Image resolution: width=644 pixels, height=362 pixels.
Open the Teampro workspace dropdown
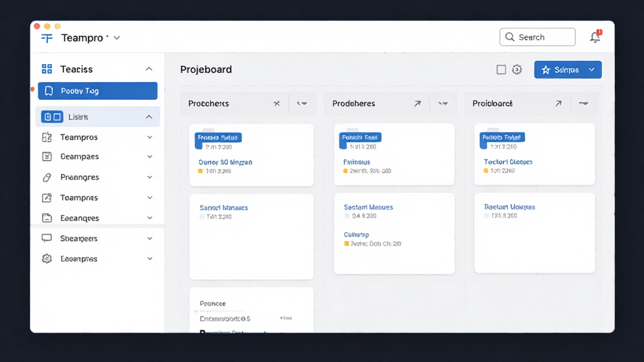[x=116, y=38]
